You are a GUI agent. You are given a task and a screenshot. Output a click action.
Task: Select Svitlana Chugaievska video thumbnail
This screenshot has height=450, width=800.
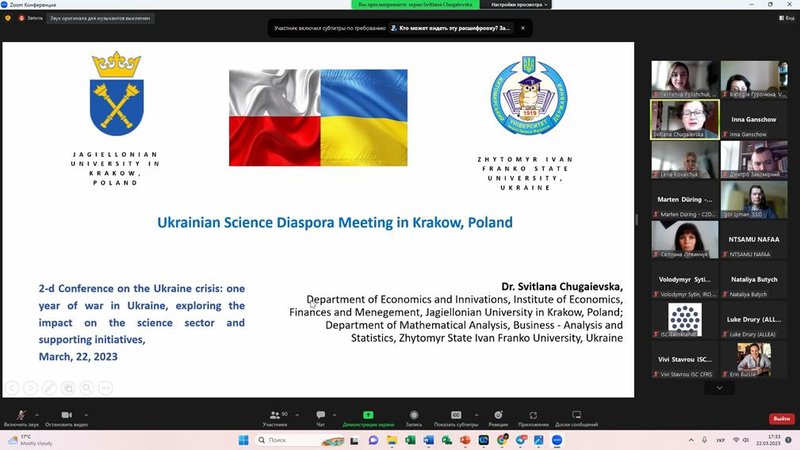[685, 119]
